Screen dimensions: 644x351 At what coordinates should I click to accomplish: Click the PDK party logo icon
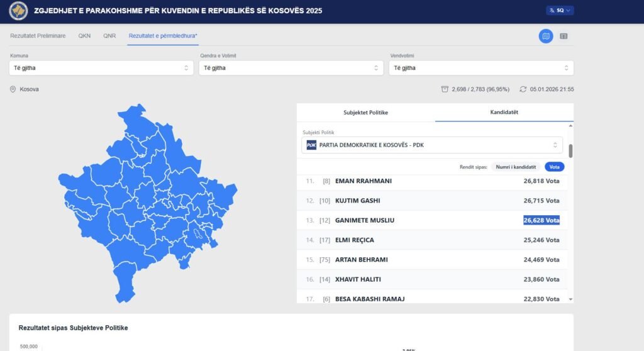coord(311,145)
